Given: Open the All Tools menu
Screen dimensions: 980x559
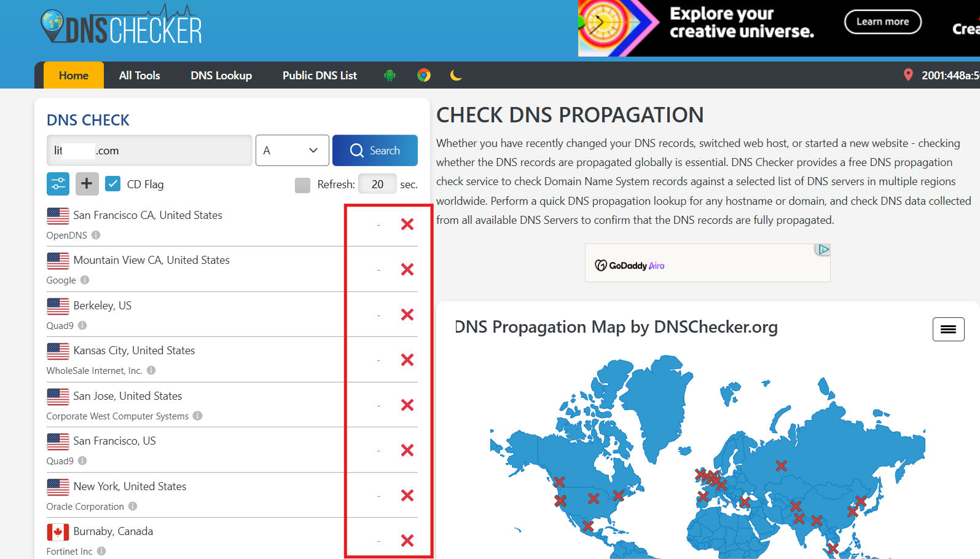Looking at the screenshot, I should coord(139,75).
